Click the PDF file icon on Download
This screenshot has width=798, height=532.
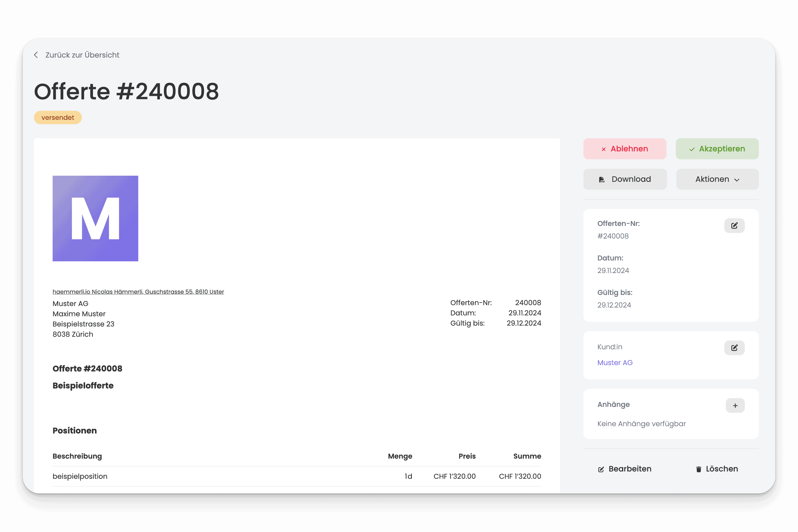click(602, 179)
